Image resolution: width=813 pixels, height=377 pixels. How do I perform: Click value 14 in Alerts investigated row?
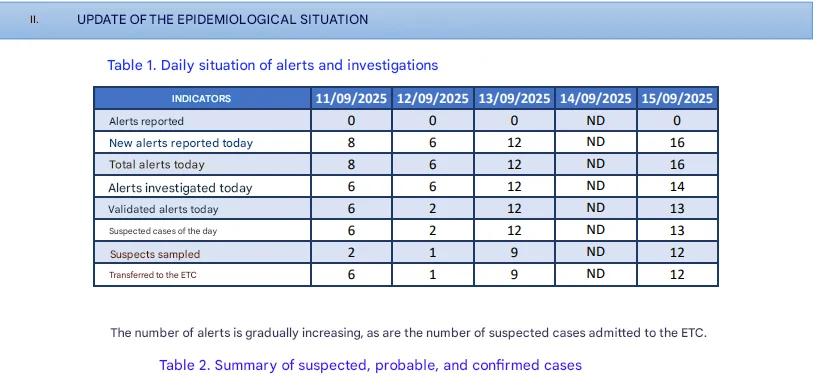[677, 187]
